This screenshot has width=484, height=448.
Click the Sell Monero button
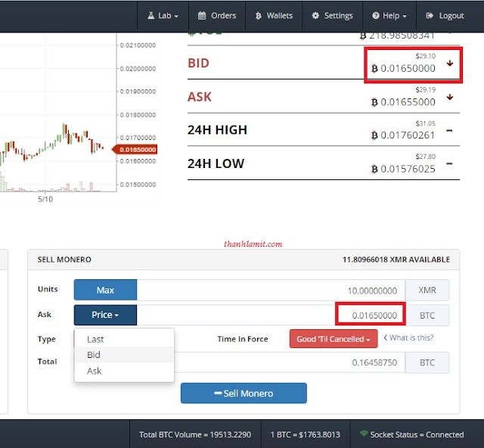point(244,393)
